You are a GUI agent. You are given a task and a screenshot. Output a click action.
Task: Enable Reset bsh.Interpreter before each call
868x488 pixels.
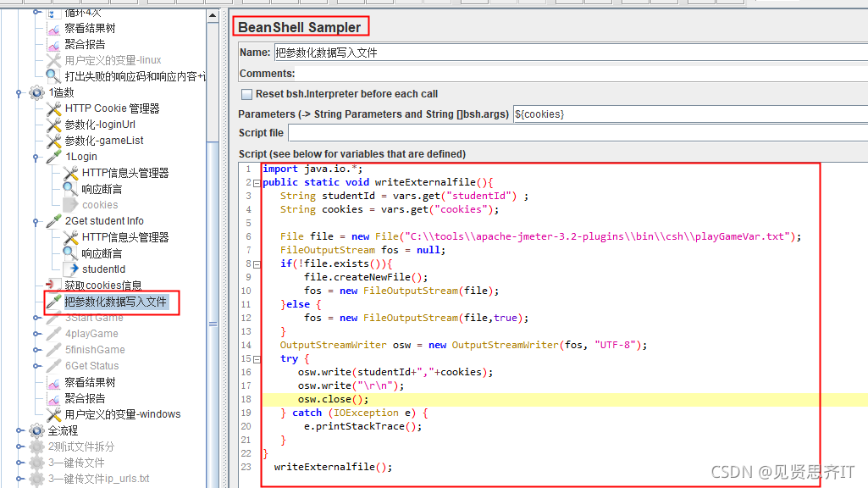(246, 93)
